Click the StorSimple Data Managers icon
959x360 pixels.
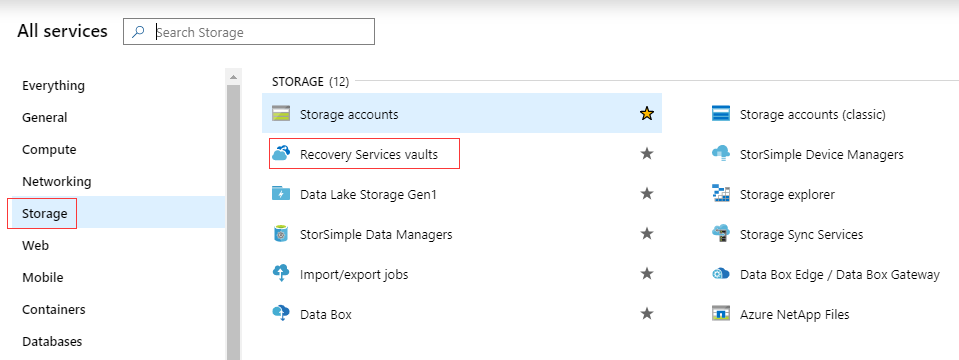click(281, 234)
